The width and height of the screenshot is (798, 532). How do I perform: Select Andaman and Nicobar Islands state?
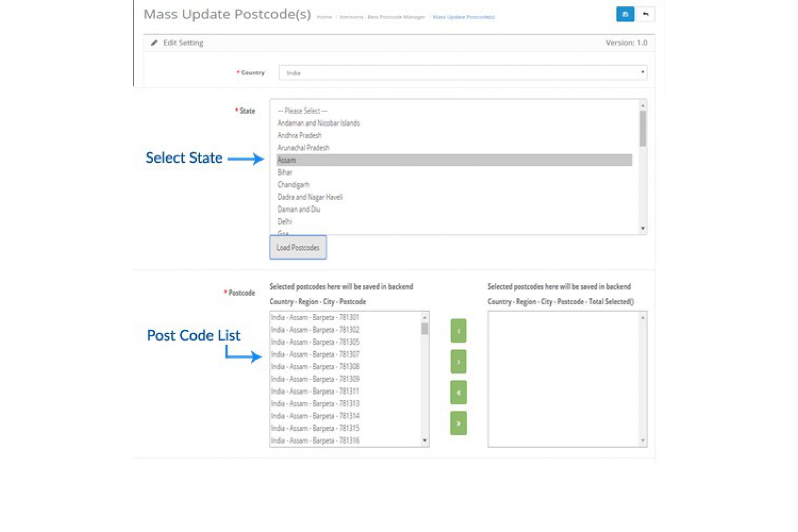click(454, 123)
